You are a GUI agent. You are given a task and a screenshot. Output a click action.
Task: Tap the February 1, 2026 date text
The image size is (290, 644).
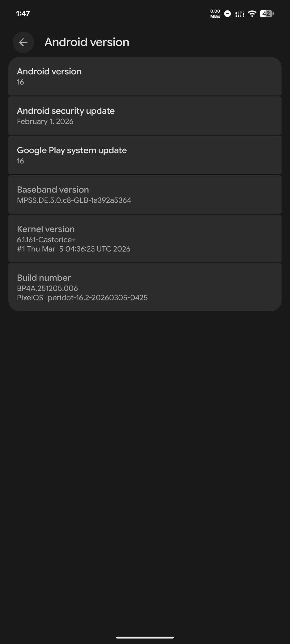click(45, 122)
